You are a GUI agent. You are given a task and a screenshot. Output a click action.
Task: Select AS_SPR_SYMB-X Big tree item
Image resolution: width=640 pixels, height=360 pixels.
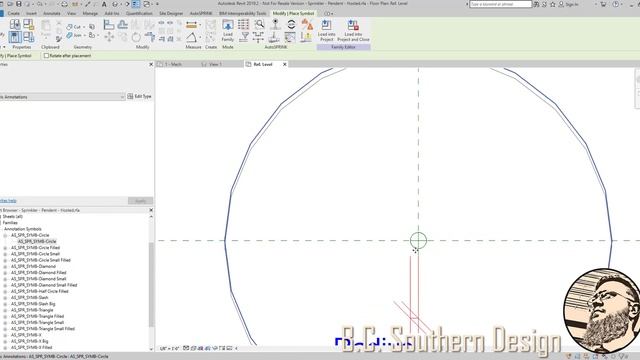click(29, 341)
